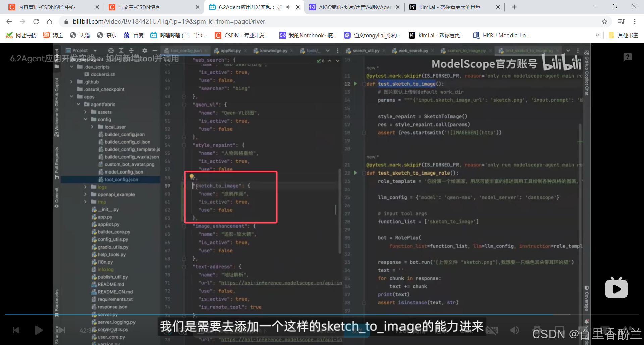This screenshot has width=644, height=345.
Task: Open the 哔哩哔哩 bookmark
Action: tap(178, 35)
